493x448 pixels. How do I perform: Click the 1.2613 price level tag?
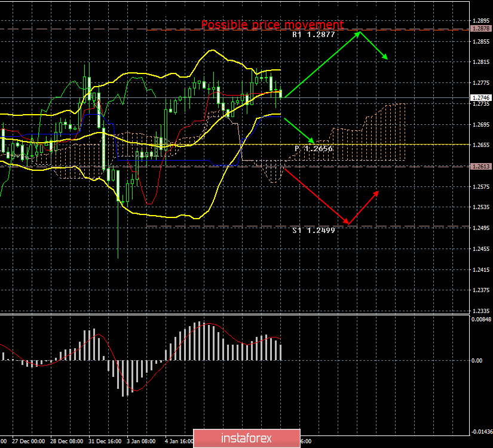tap(481, 166)
